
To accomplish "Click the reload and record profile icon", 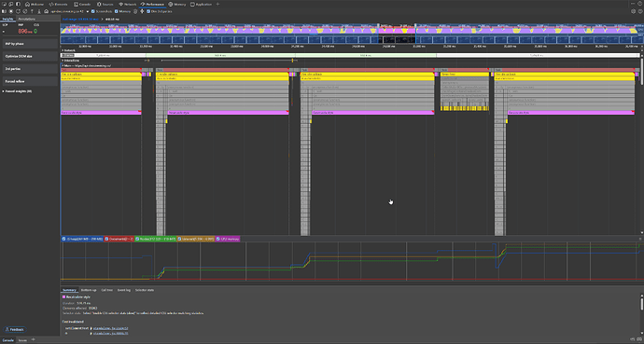I will pos(18,11).
